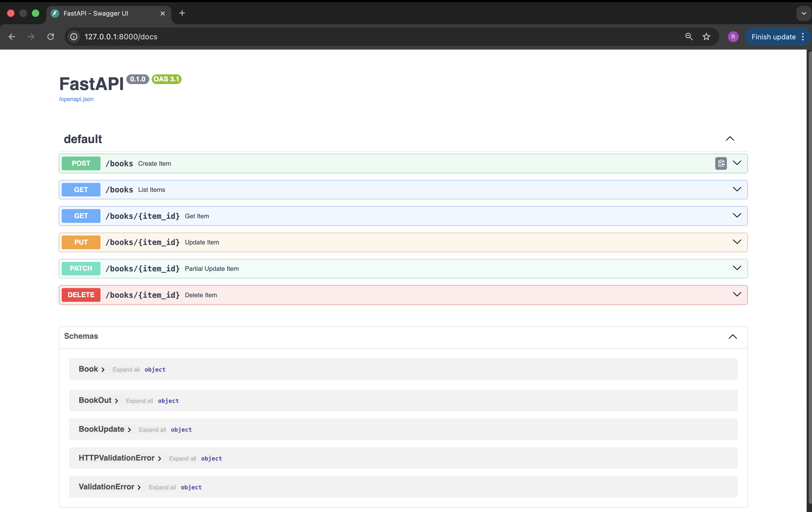
Task: Collapse the Schemas section
Action: (x=733, y=337)
